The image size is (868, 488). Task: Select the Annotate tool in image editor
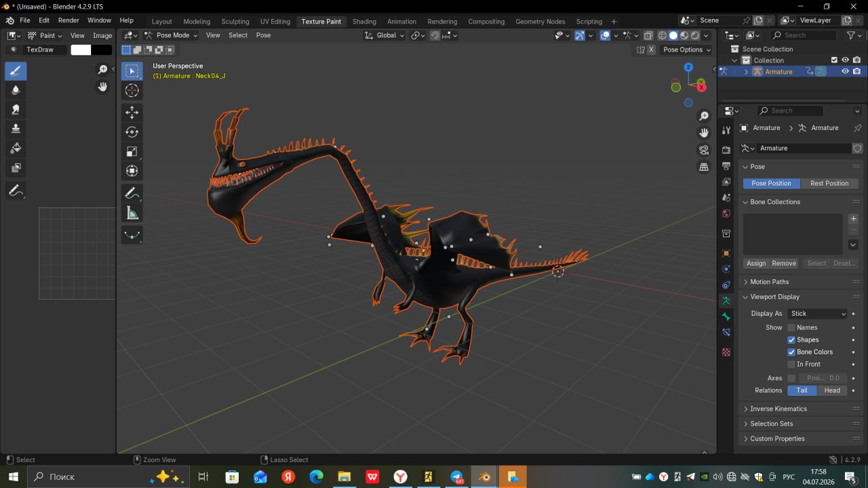16,191
